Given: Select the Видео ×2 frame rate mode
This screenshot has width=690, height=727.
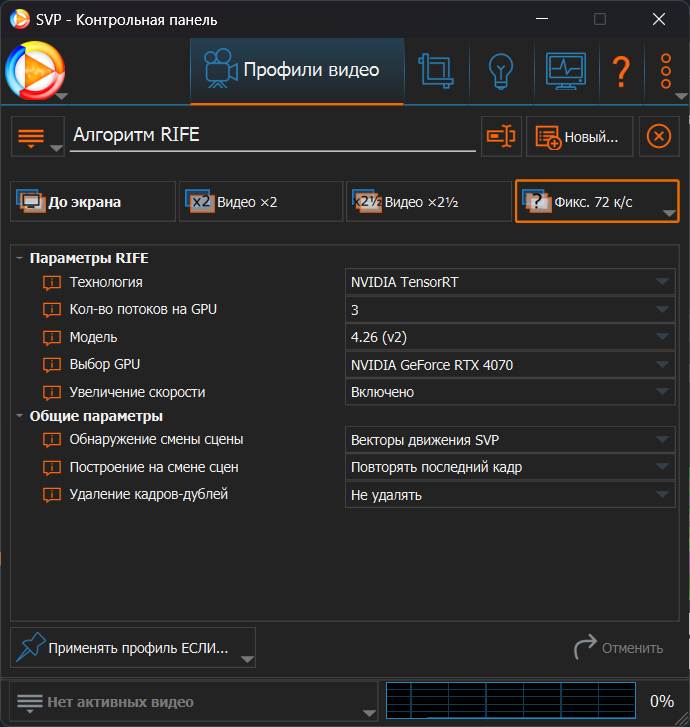Looking at the screenshot, I should click(x=261, y=202).
